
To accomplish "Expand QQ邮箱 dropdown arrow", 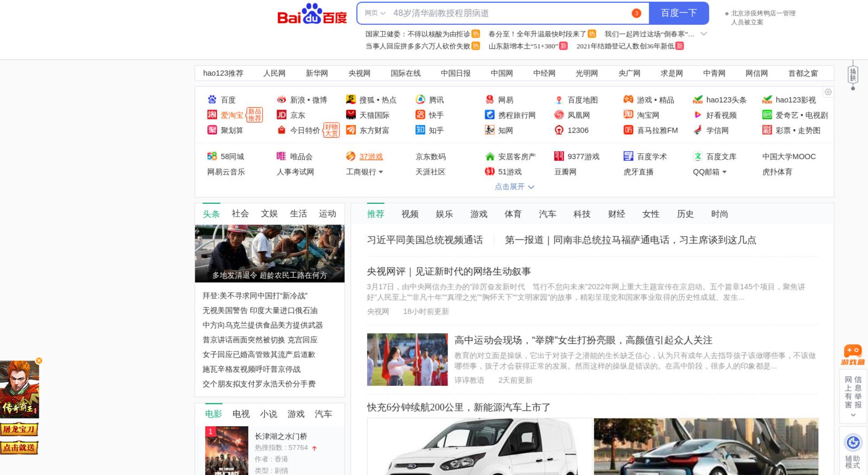I will (724, 172).
